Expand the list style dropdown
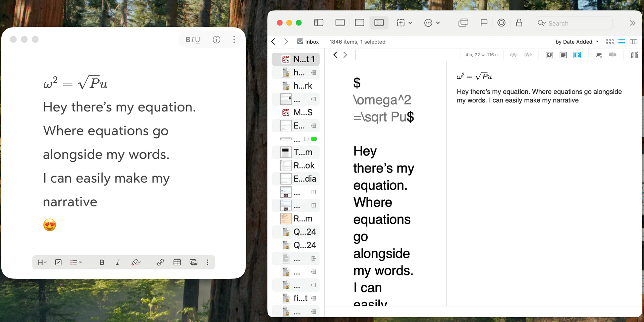The image size is (644, 322). [x=76, y=262]
